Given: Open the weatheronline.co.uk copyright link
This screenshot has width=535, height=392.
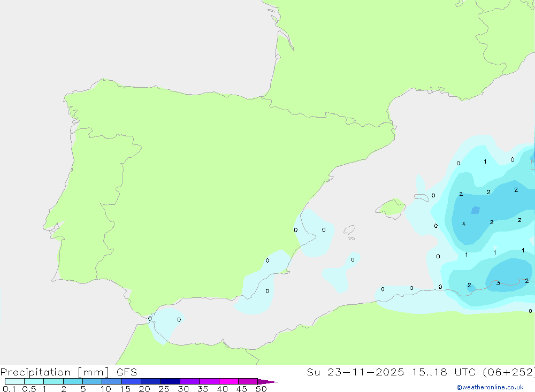Looking at the screenshot, I should coord(490,387).
